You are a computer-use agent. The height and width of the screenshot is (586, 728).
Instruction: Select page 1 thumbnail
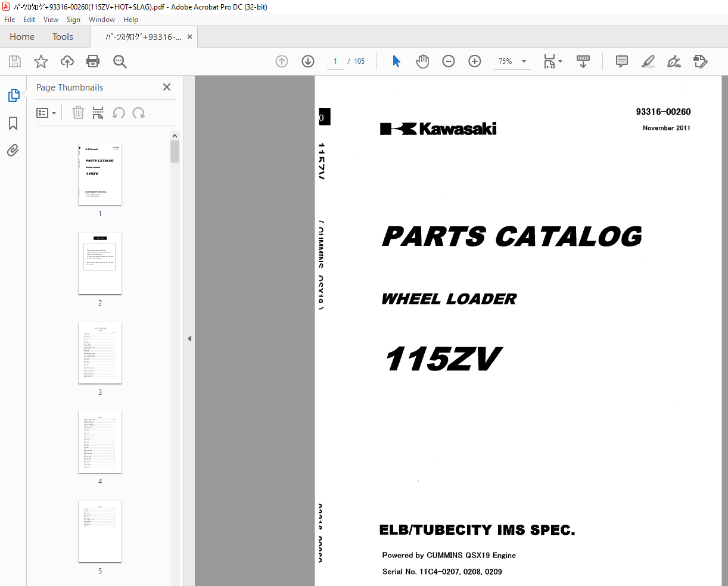[100, 174]
